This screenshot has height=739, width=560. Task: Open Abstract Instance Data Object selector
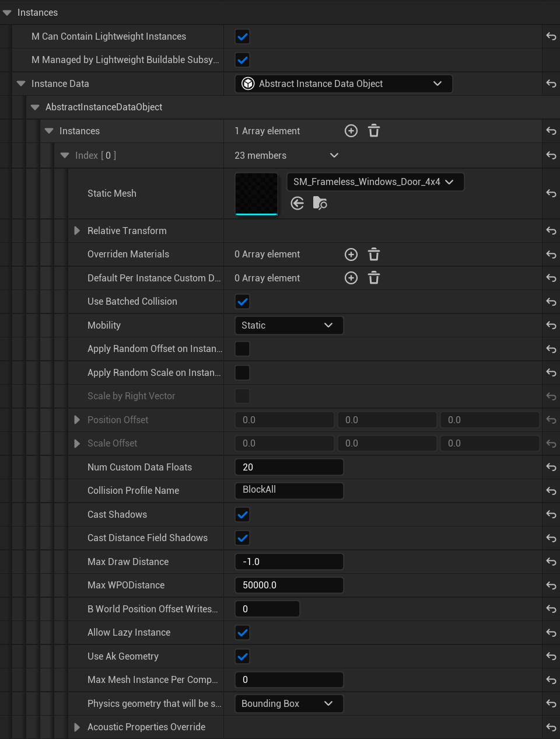[x=344, y=84]
